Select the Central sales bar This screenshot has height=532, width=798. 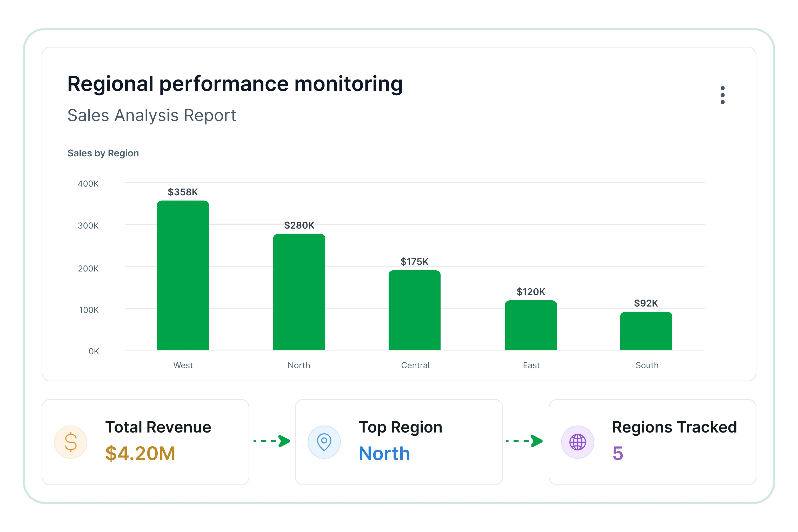(x=415, y=310)
